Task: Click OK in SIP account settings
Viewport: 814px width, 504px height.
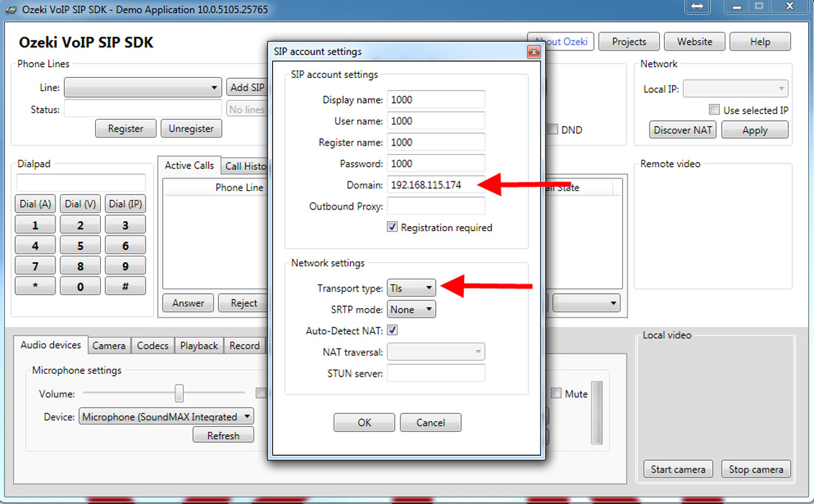Action: (364, 423)
